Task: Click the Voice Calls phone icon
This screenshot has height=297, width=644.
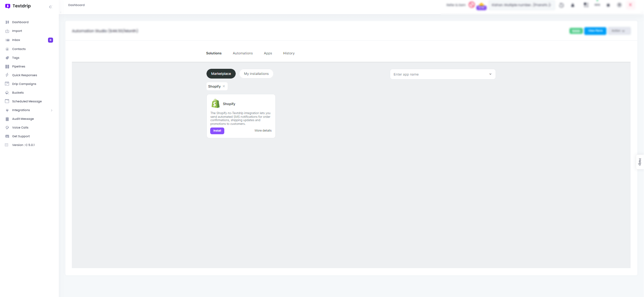Action: 7,128
